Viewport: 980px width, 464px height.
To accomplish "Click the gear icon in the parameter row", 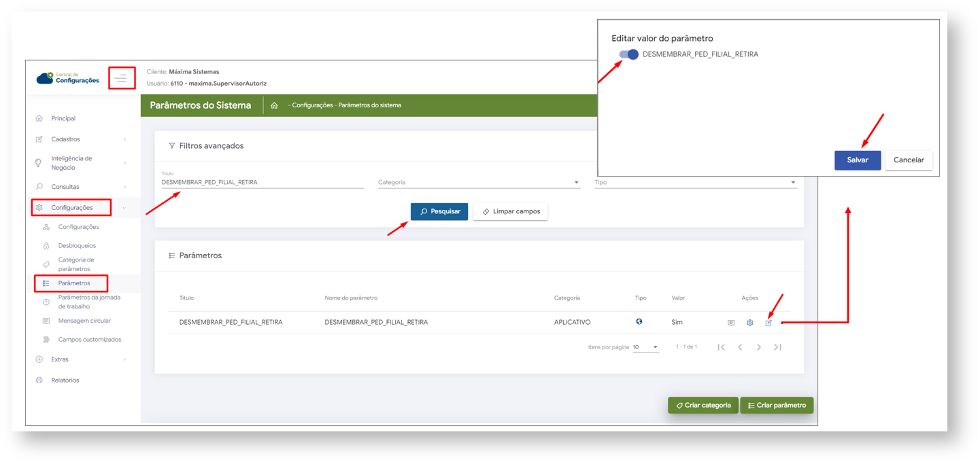I will click(x=749, y=323).
